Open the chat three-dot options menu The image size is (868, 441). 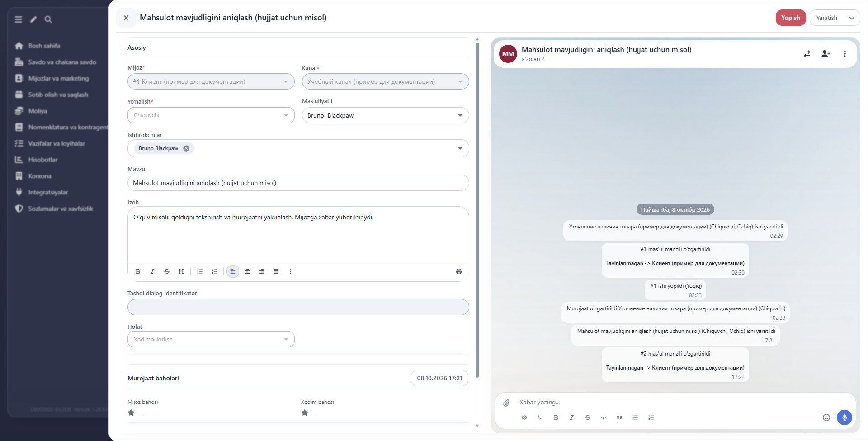845,54
